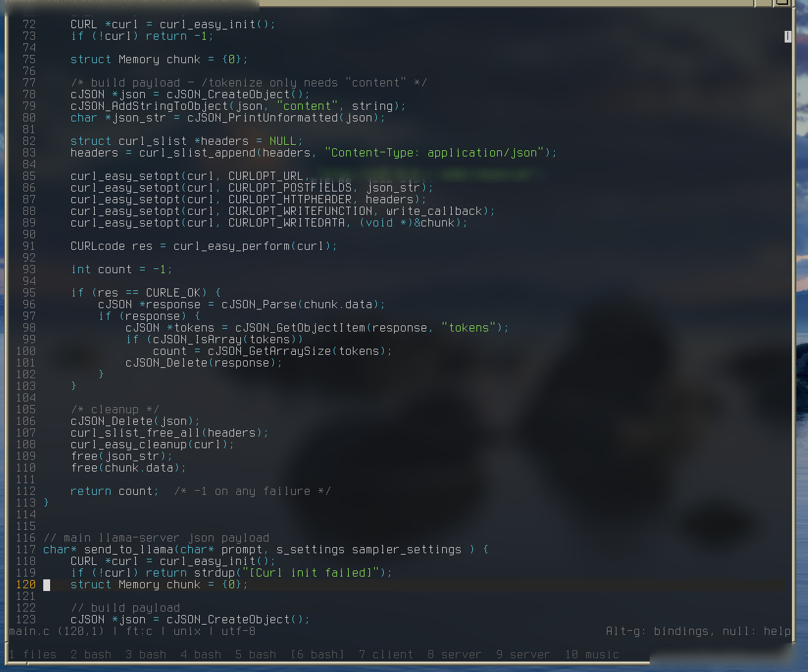Click the closing brace on line 113
Image resolution: width=808 pixels, height=672 pixels.
coord(47,503)
